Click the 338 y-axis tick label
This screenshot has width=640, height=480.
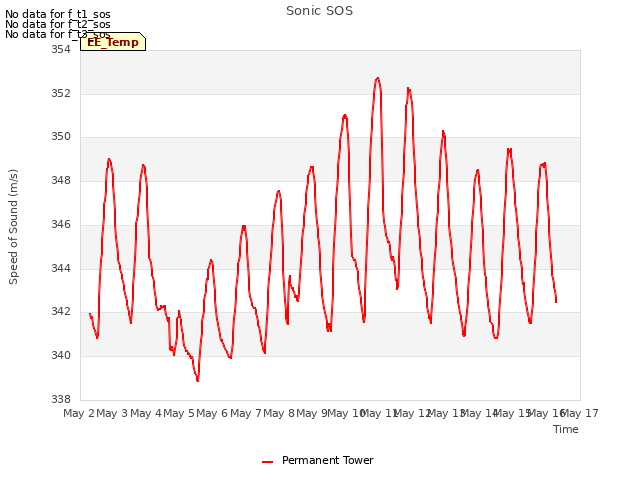(x=60, y=399)
